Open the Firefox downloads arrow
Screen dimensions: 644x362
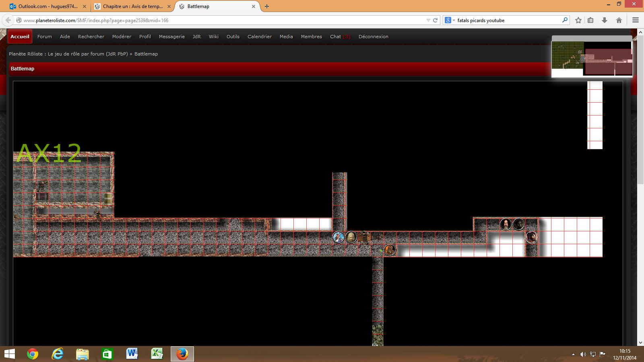[x=605, y=20]
